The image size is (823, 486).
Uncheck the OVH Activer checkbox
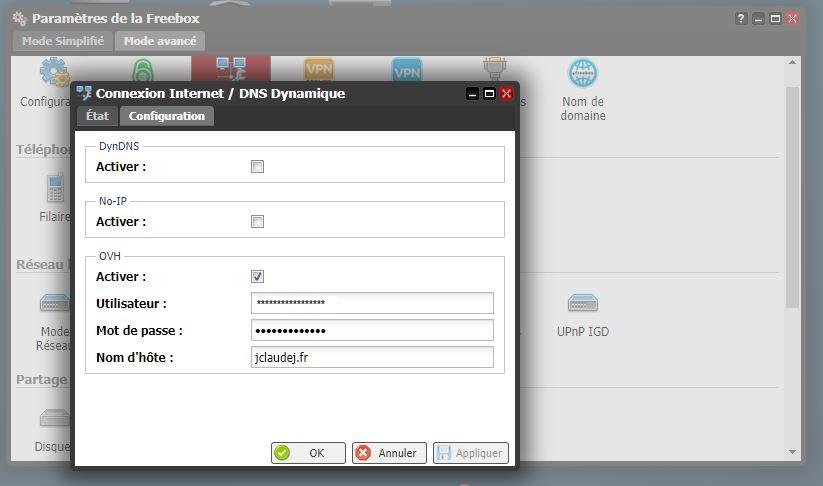[x=257, y=277]
